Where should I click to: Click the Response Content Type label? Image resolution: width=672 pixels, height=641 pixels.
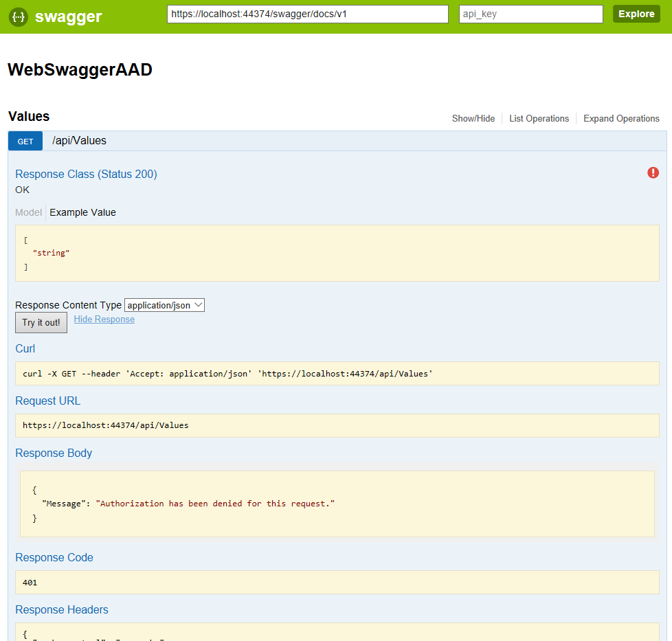pyautogui.click(x=69, y=305)
